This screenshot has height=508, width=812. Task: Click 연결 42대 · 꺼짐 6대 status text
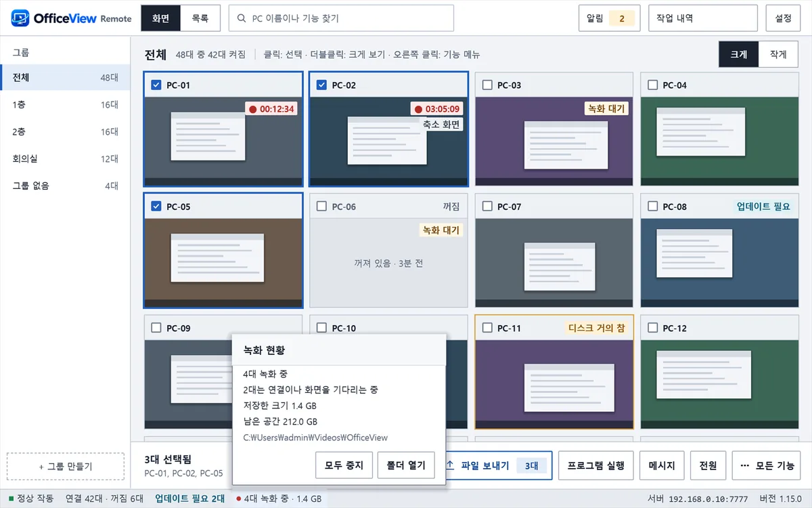point(104,499)
